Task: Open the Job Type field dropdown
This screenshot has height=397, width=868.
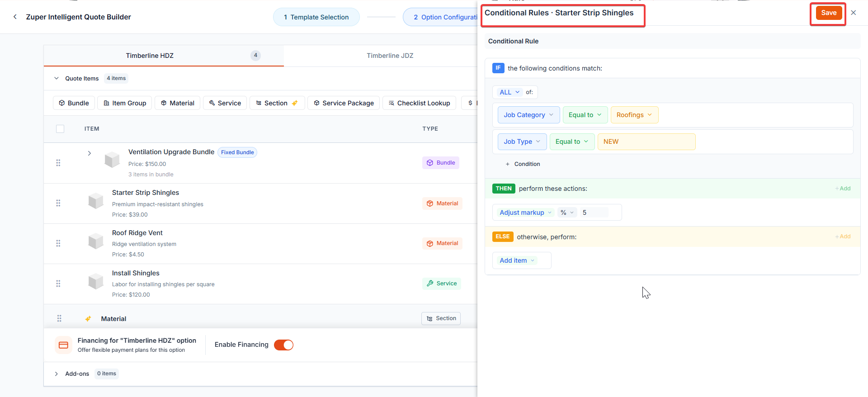Action: click(x=522, y=142)
